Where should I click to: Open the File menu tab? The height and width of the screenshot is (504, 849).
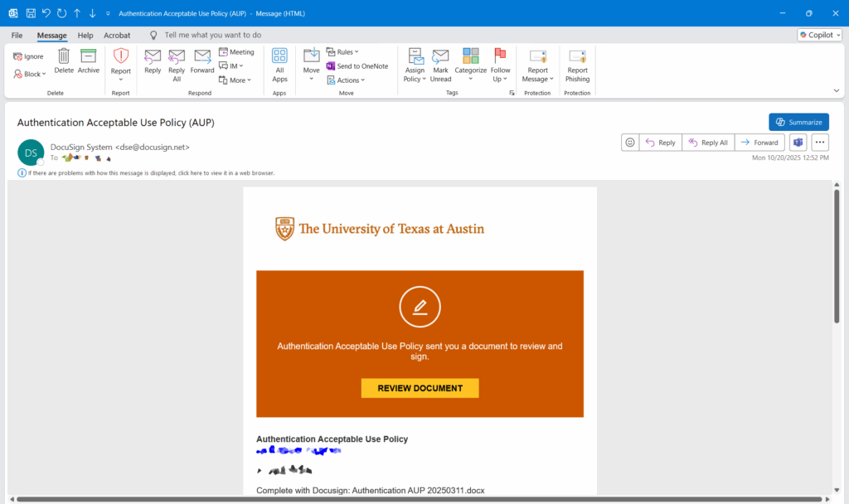point(17,36)
